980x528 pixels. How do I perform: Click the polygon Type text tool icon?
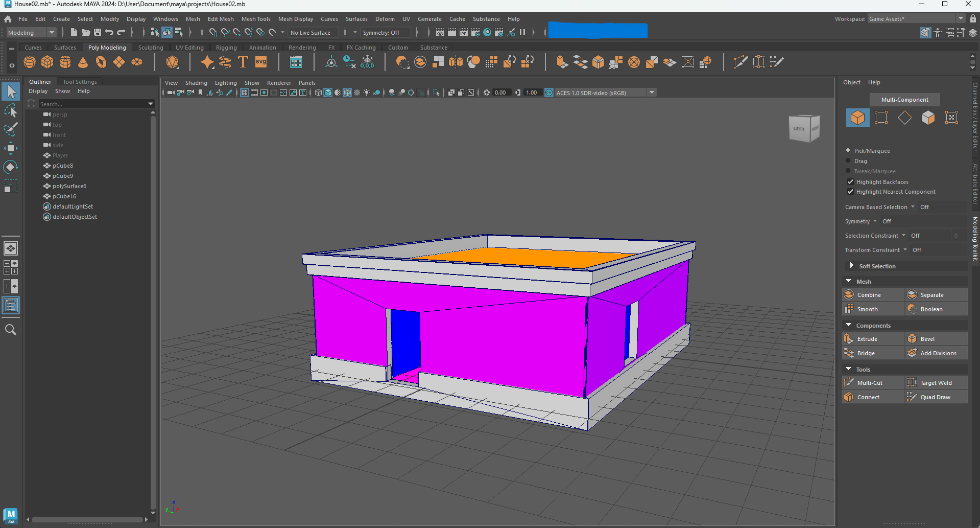[x=243, y=62]
